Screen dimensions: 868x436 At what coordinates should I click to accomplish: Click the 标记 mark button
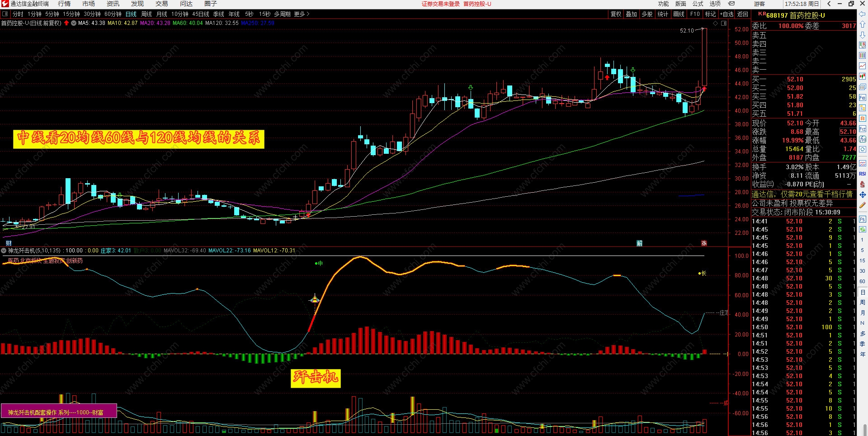click(x=711, y=14)
